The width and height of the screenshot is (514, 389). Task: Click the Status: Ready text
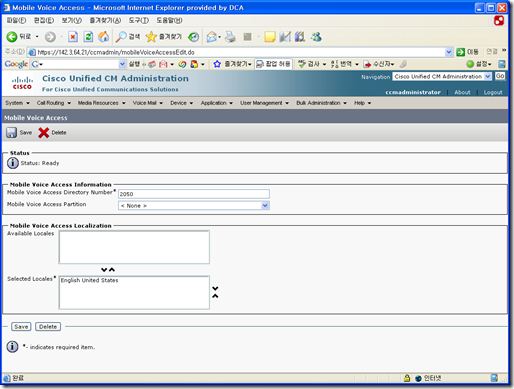coord(40,163)
